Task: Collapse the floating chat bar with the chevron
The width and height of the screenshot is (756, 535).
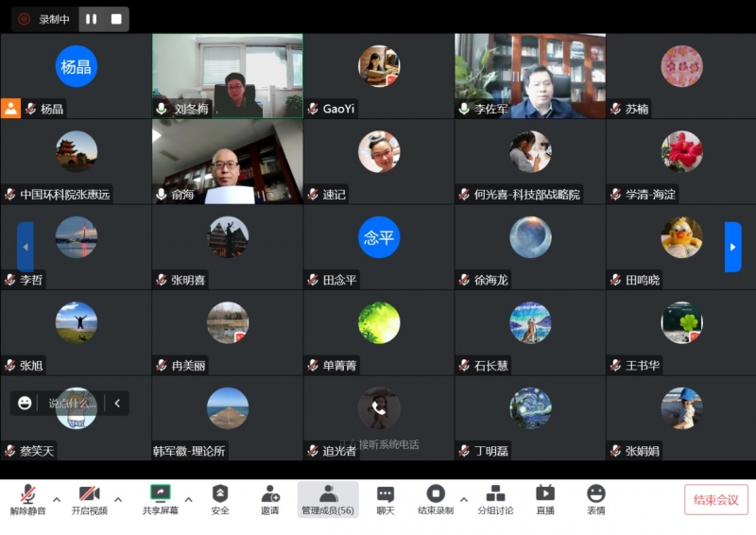Action: [117, 403]
